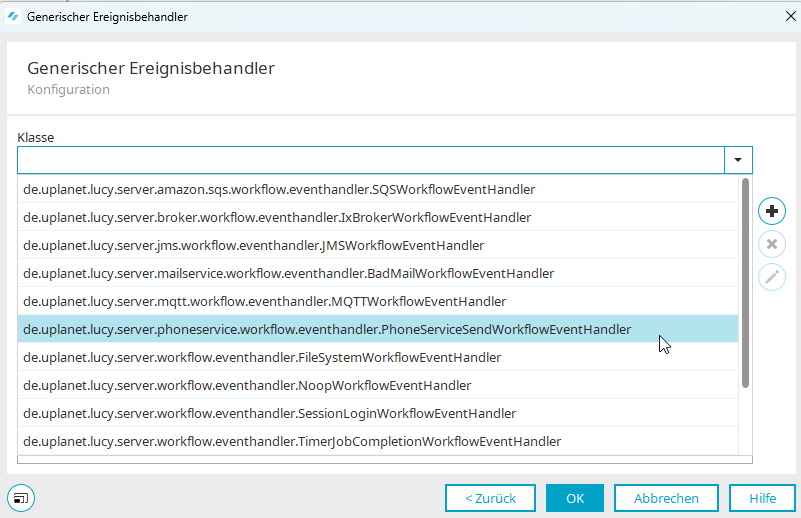
Task: Confirm with the OK button
Action: coord(575,498)
